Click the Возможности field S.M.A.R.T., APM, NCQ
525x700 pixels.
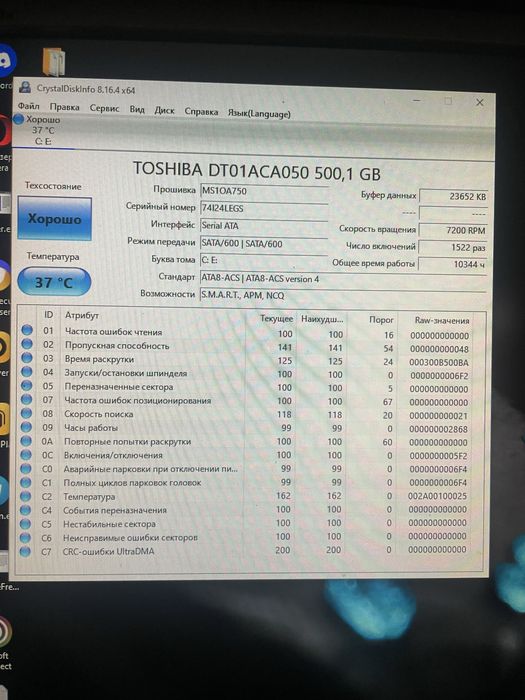coord(343,296)
